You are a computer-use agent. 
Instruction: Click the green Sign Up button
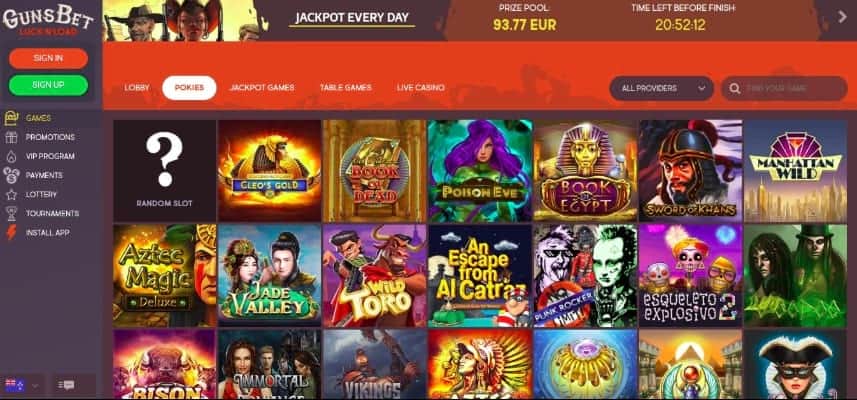click(x=48, y=85)
